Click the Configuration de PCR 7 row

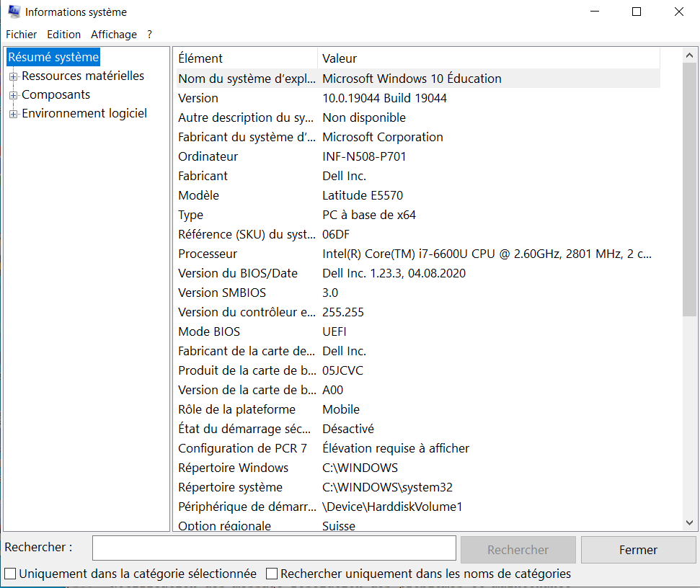point(418,448)
